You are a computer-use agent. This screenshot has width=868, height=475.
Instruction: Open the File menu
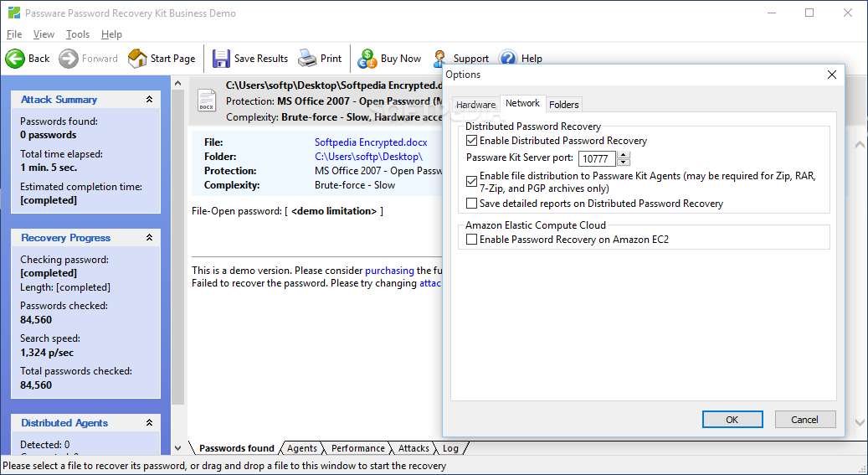[x=14, y=34]
